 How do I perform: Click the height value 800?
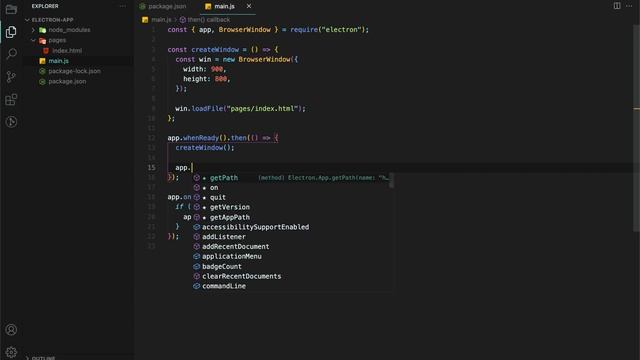(x=221, y=79)
